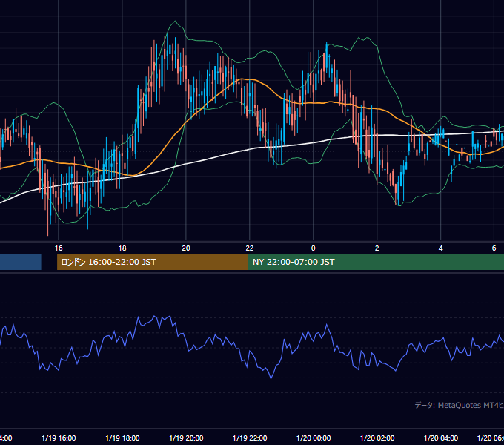Click the "1/19 16:00" date label

(59, 438)
